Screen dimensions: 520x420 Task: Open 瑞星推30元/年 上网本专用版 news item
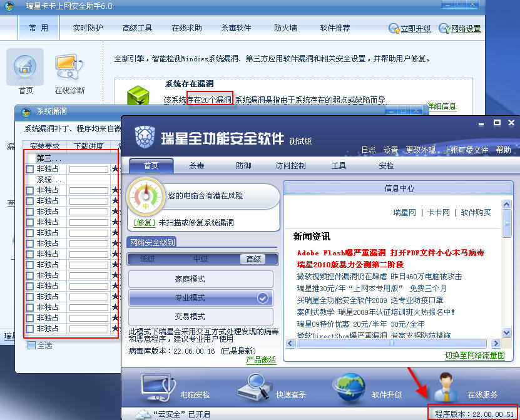[x=372, y=289]
